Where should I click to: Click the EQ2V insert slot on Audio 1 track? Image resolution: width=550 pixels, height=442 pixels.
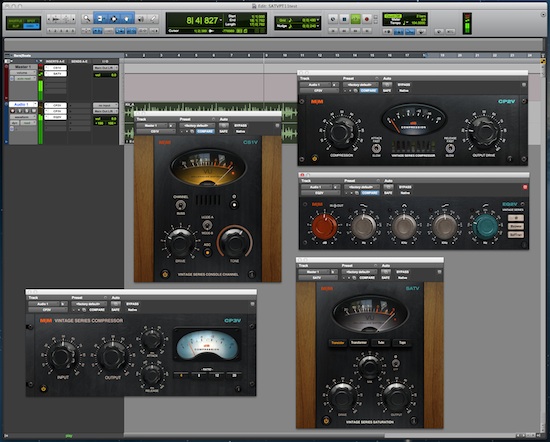coord(55,117)
